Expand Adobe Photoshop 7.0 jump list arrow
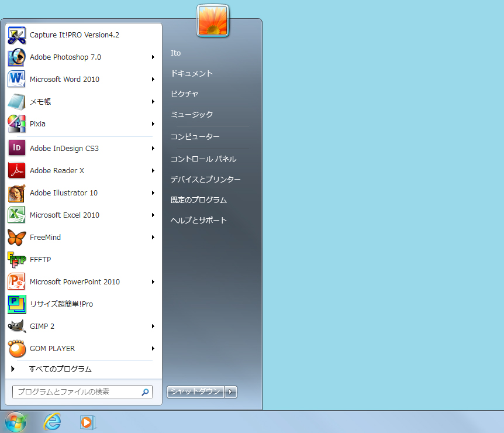 pyautogui.click(x=153, y=57)
